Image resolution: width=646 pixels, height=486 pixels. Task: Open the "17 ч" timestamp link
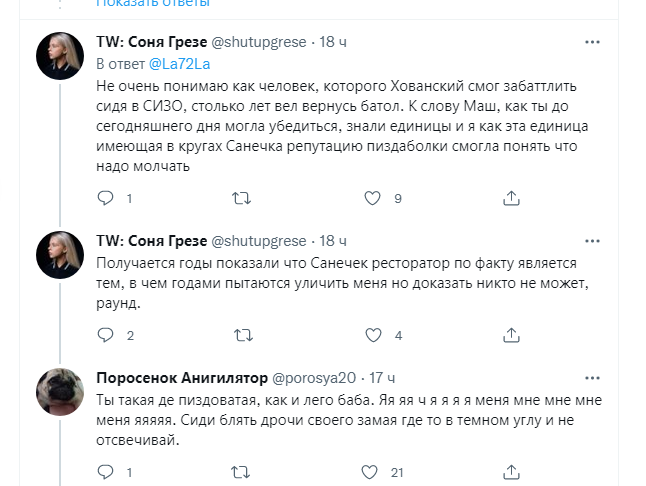(x=382, y=378)
